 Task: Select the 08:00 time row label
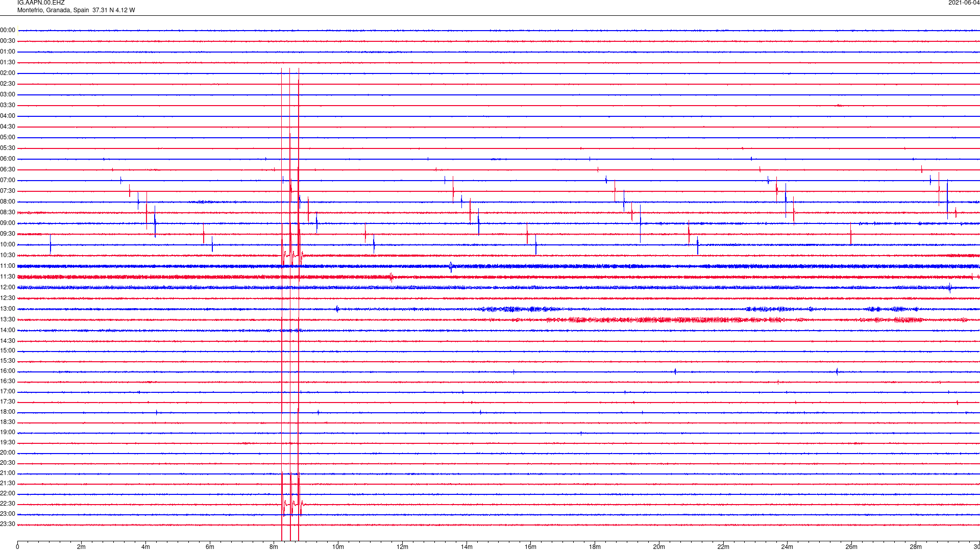coord(8,202)
